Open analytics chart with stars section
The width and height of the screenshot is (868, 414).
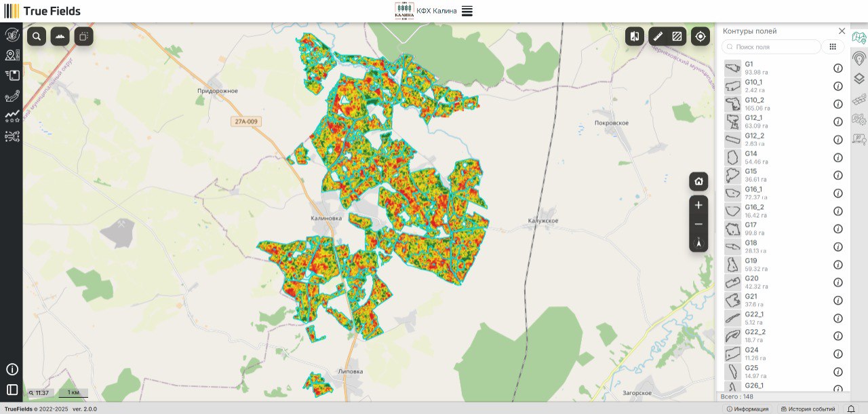pyautogui.click(x=12, y=116)
